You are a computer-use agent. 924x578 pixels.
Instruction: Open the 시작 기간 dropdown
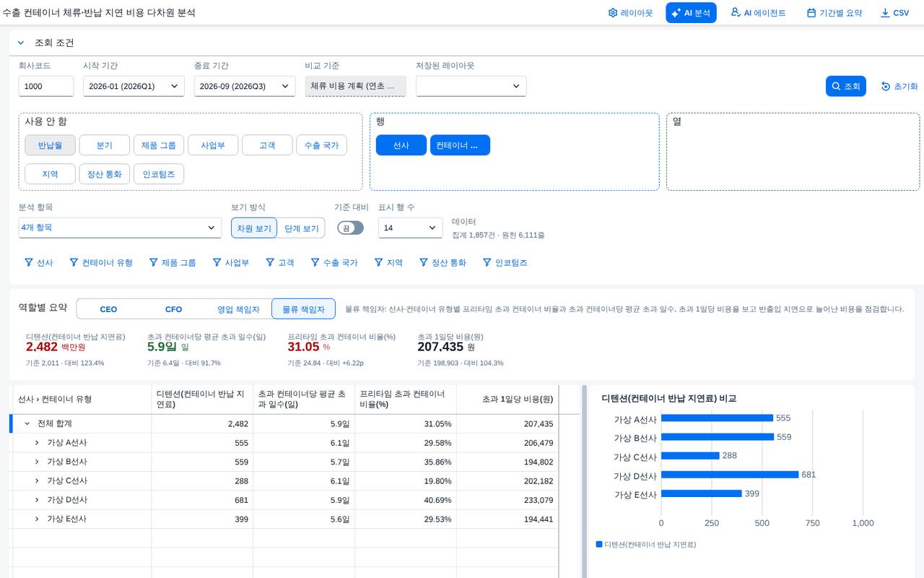click(x=134, y=86)
